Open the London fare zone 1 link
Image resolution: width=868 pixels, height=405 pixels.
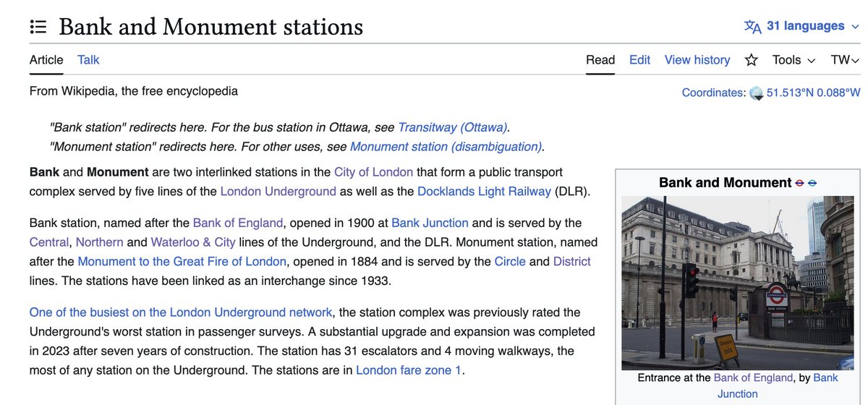[409, 370]
